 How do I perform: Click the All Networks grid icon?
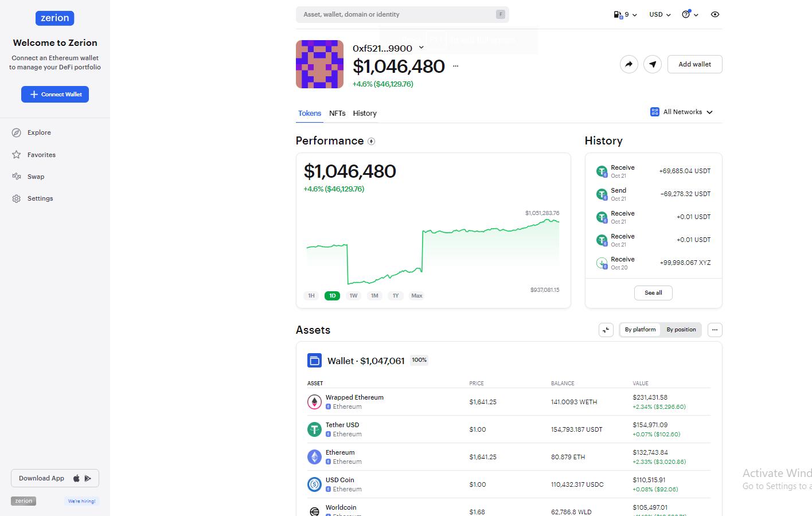click(655, 112)
